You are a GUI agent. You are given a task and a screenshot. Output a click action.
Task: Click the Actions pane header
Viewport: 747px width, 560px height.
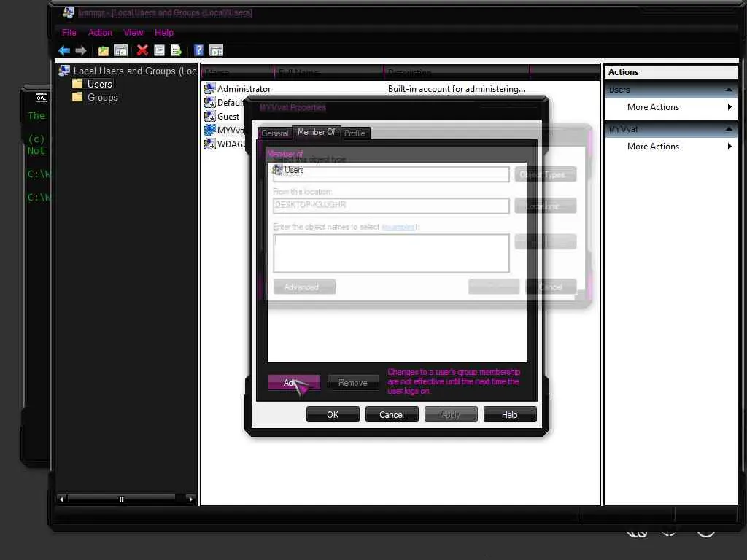(x=671, y=72)
